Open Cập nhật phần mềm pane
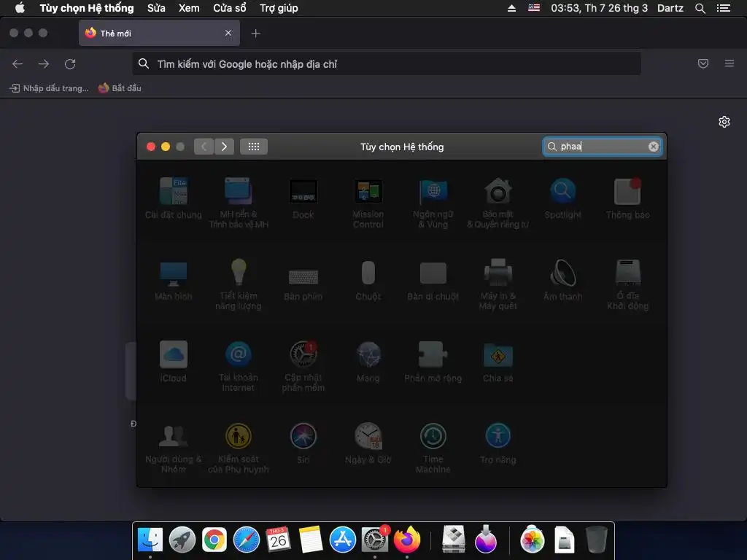This screenshot has width=747, height=560. click(x=303, y=366)
